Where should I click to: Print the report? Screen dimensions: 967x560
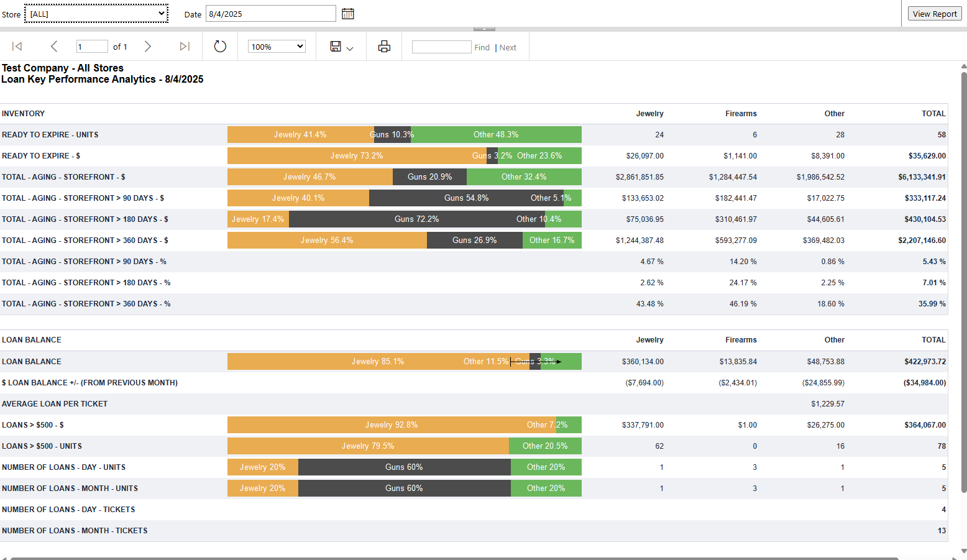coord(384,47)
